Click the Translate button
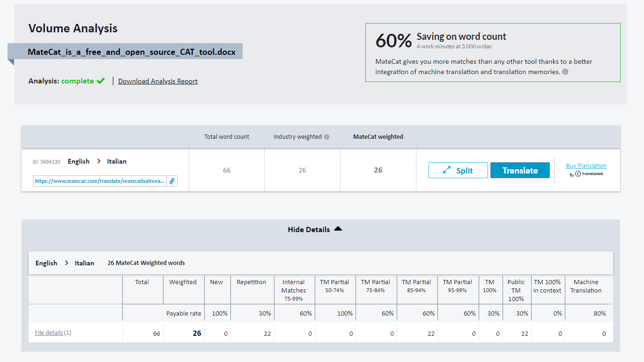 pyautogui.click(x=520, y=170)
